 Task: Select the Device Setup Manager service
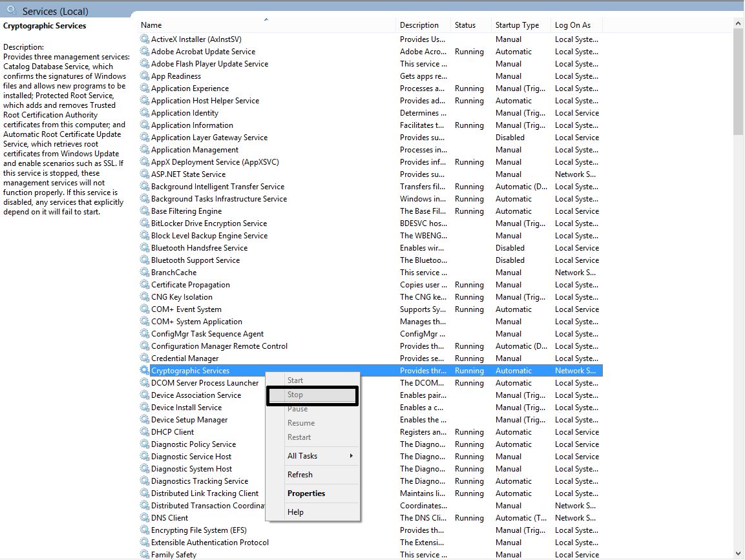point(371,420)
